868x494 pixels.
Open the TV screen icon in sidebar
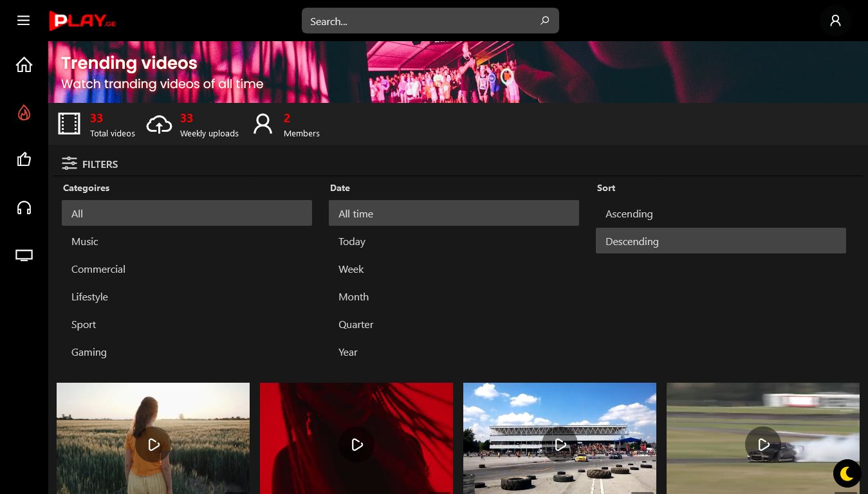[24, 255]
